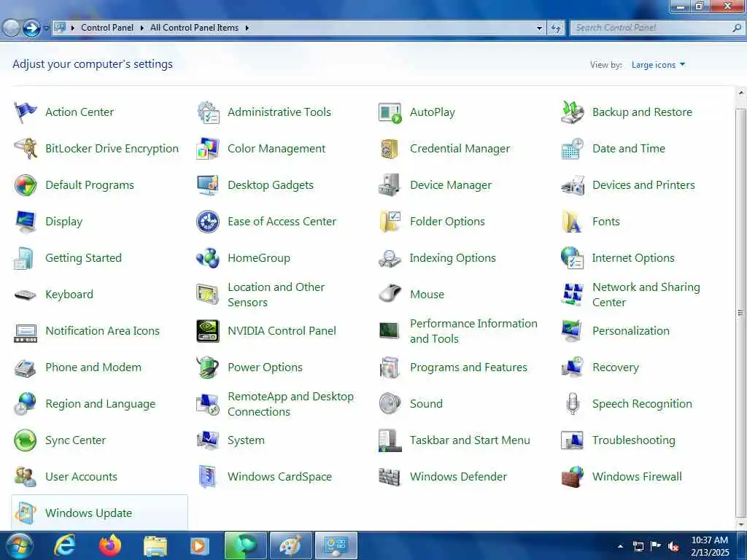This screenshot has height=560, width=747.
Task: Show hidden icons in the system tray
Action: (x=620, y=546)
